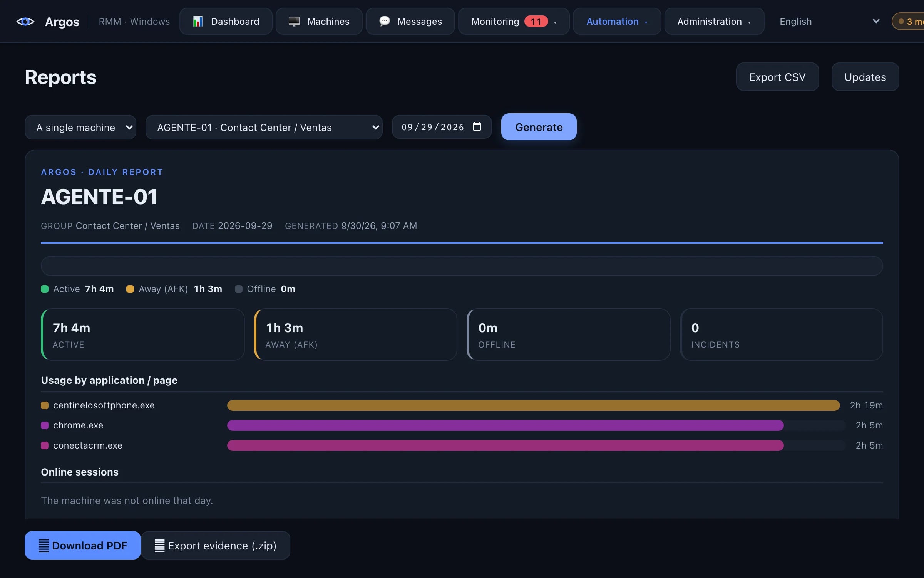Click the chrome.exe label

[x=78, y=425]
